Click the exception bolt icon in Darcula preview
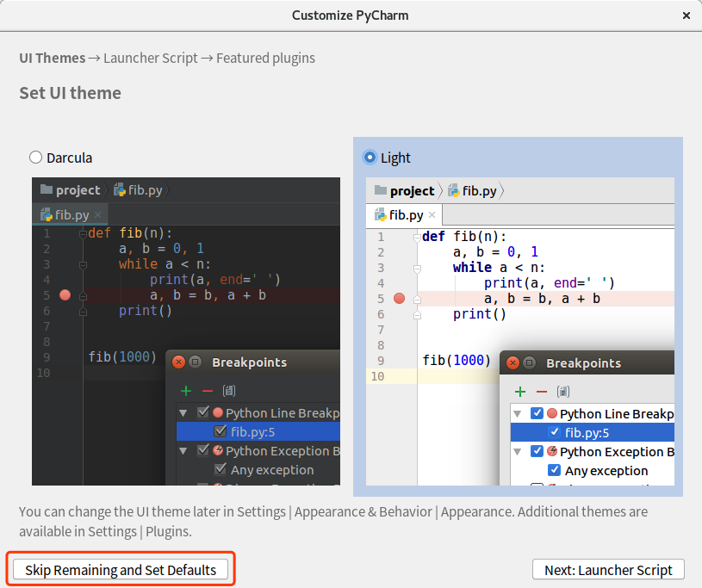The height and width of the screenshot is (588, 702). [218, 450]
